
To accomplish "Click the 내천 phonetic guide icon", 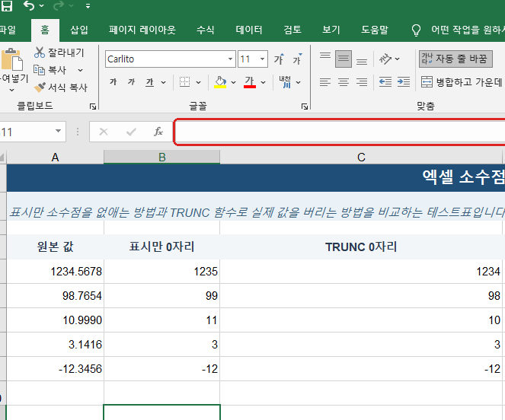I will click(286, 82).
